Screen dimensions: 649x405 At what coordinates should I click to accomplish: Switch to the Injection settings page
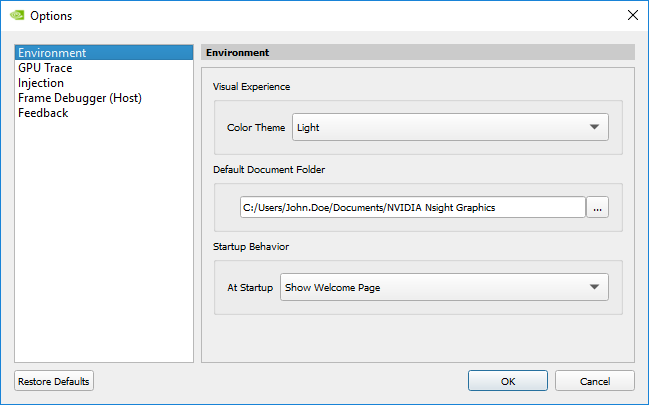tap(41, 83)
